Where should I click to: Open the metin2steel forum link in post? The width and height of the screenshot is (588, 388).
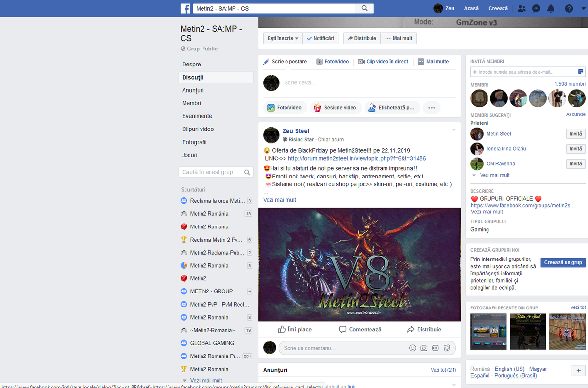tap(357, 158)
